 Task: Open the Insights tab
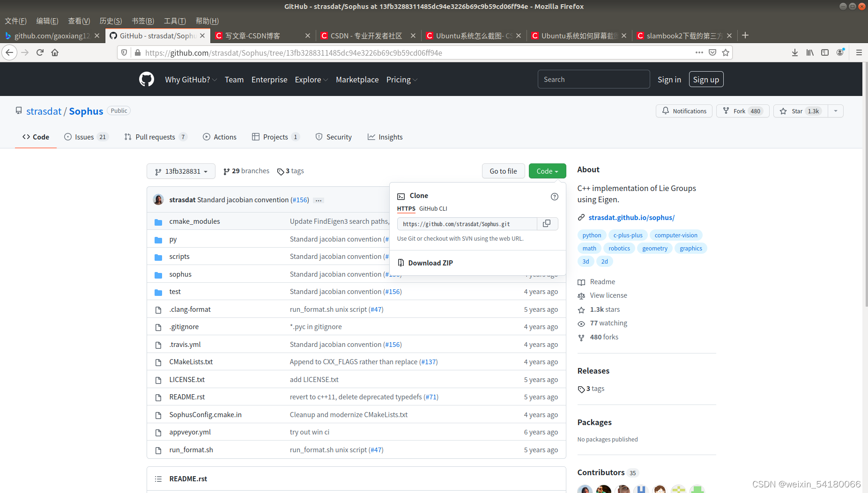(385, 137)
